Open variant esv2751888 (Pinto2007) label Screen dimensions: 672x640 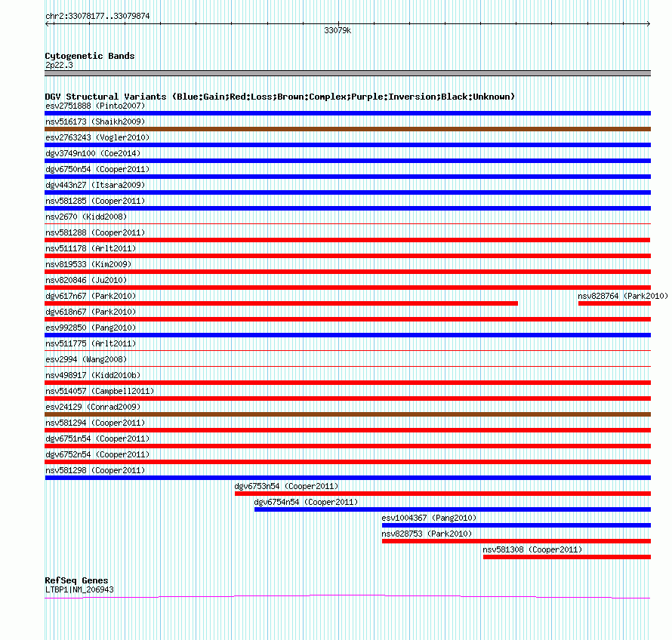(95, 106)
